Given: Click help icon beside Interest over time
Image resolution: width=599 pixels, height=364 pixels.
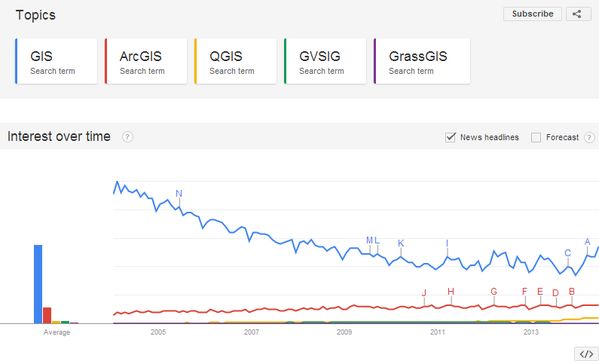Looking at the screenshot, I should [x=128, y=137].
